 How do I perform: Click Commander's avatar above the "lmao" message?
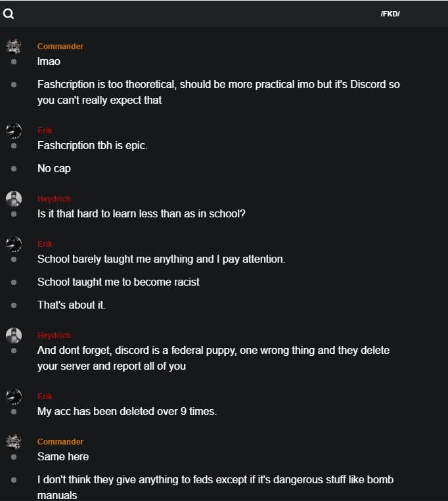pos(14,47)
